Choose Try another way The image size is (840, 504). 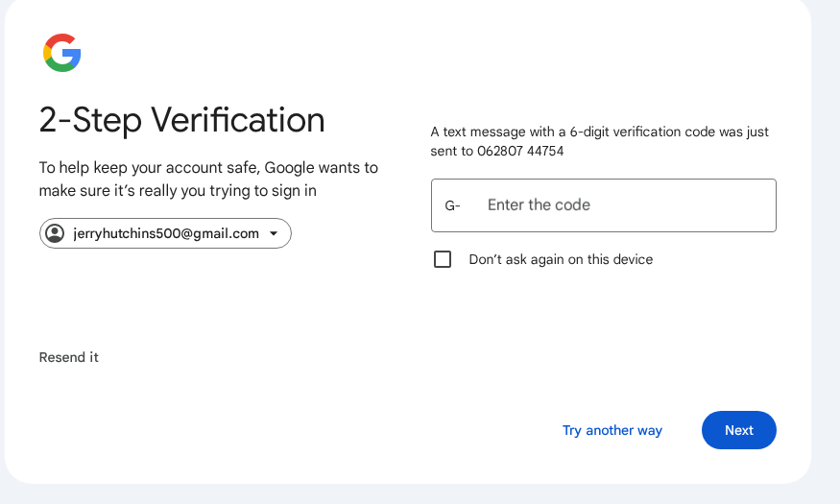coord(612,430)
